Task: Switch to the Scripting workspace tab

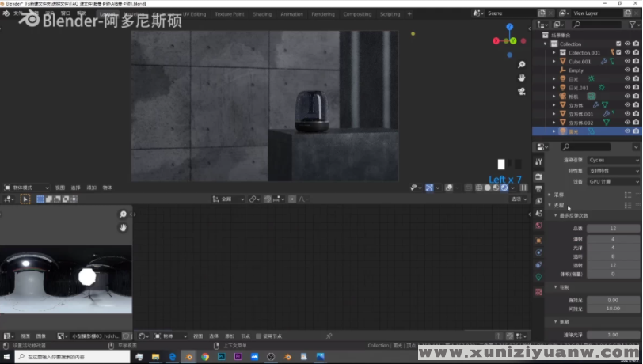Action: click(390, 14)
